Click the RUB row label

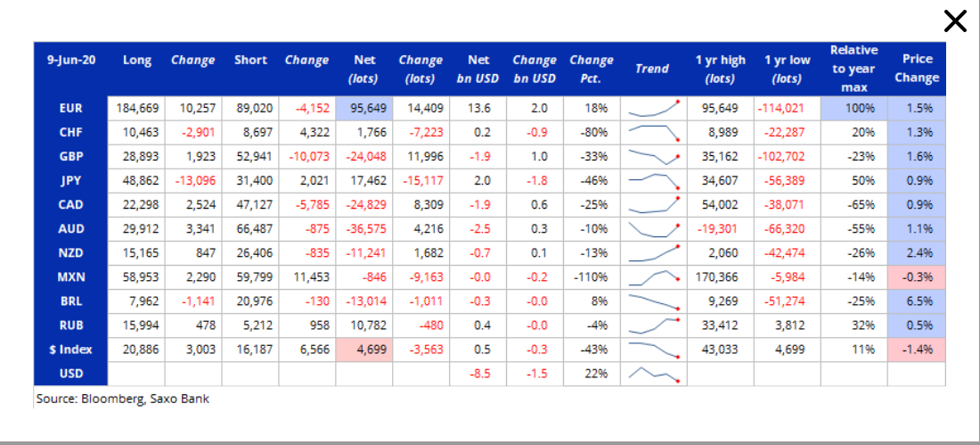coord(71,326)
